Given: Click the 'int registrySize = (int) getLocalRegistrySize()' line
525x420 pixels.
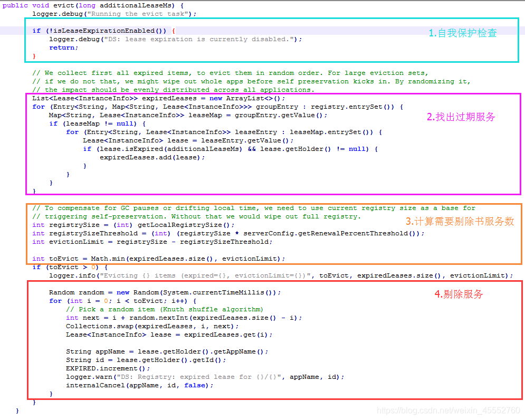Looking at the screenshot, I should (133, 225).
